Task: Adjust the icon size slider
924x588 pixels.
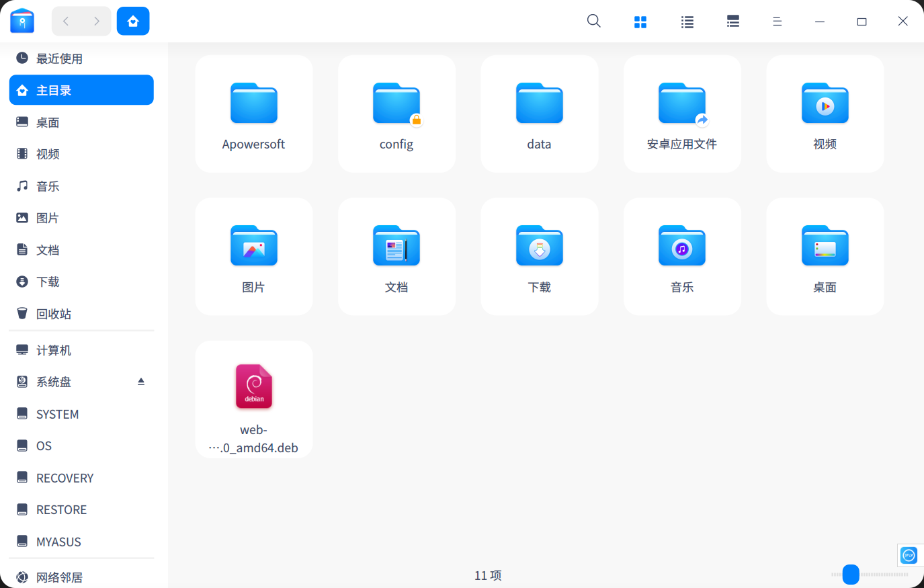Action: pos(851,575)
